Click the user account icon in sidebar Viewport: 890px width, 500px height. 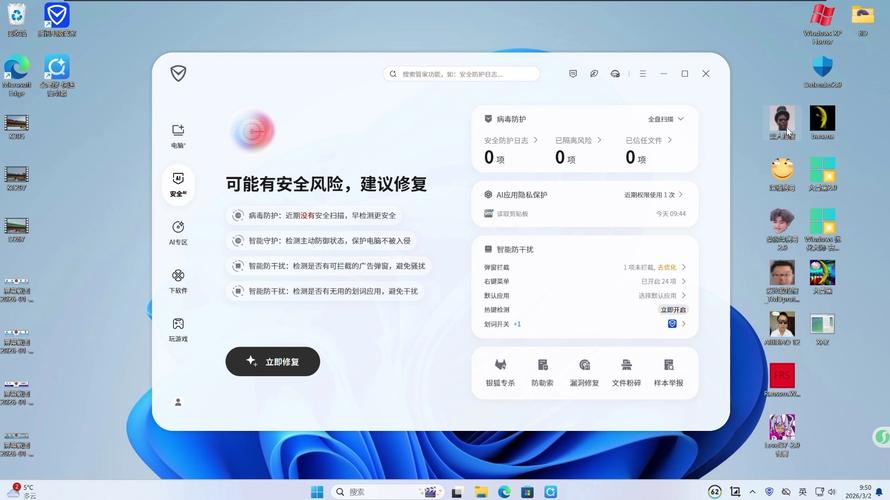tap(178, 402)
